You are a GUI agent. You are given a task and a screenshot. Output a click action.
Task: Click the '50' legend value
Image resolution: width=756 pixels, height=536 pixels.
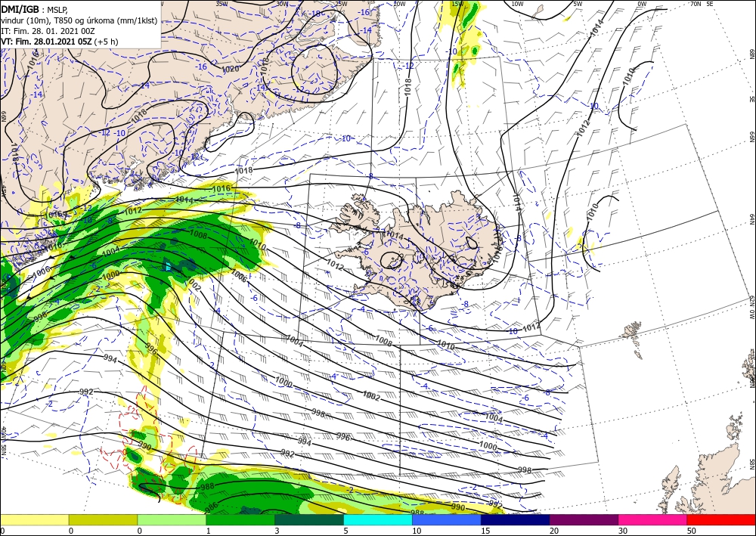pyautogui.click(x=690, y=531)
